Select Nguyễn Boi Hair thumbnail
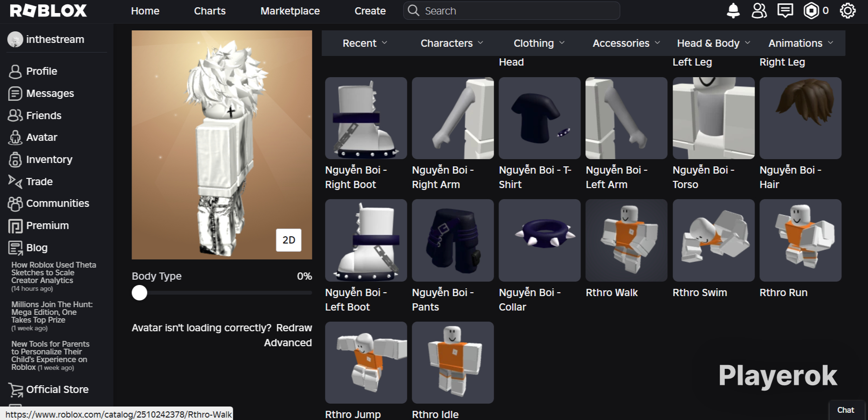This screenshot has width=868, height=420. point(800,118)
